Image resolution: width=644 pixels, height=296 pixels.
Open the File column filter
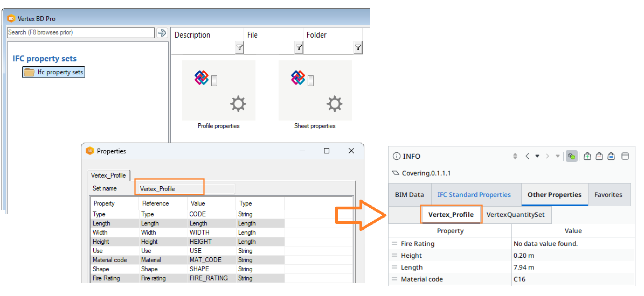click(x=299, y=48)
